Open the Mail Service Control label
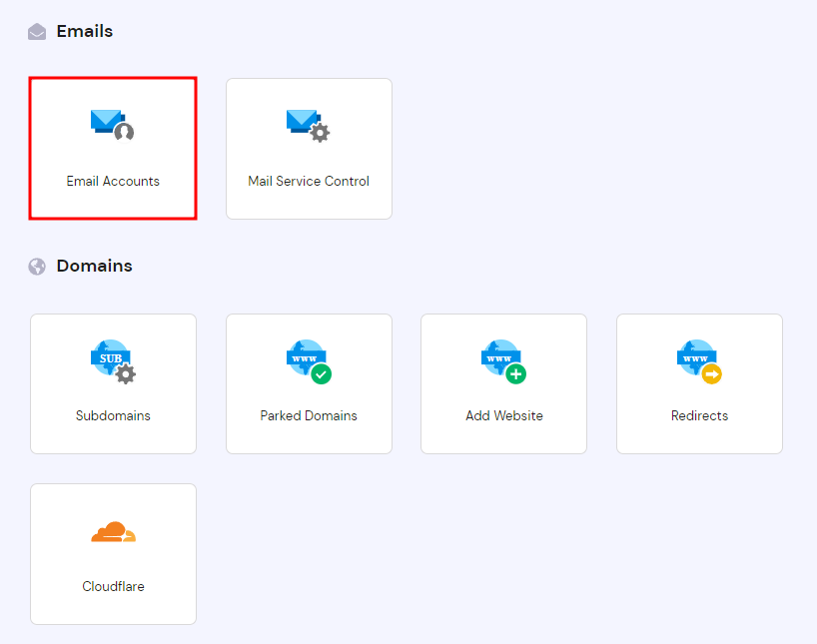The height and width of the screenshot is (644, 817). coord(309,181)
